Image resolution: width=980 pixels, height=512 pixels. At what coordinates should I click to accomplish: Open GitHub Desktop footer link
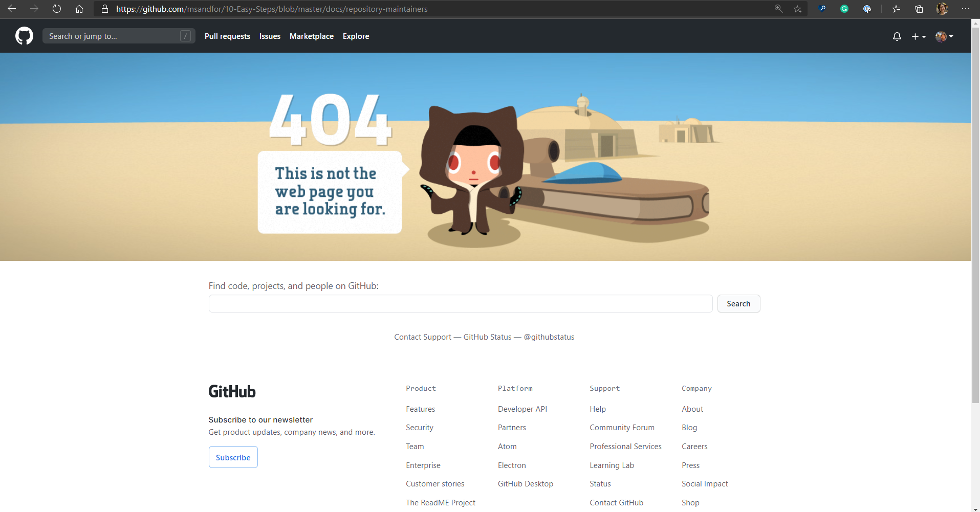526,484
